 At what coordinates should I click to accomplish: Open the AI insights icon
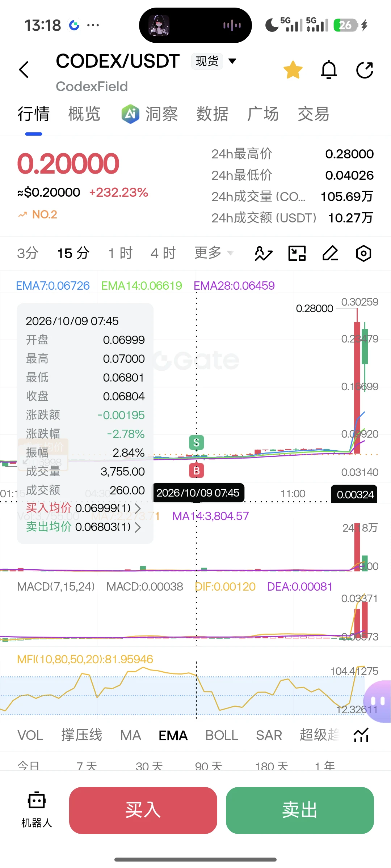pos(130,114)
